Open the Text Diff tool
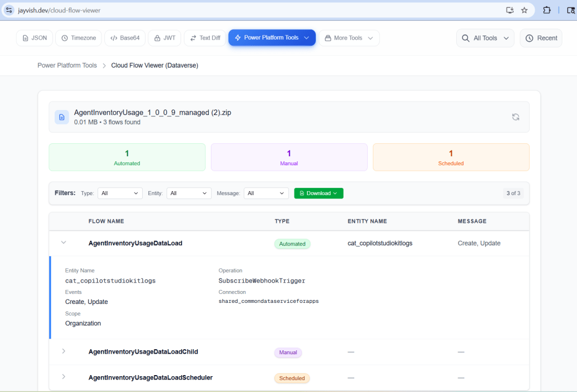The height and width of the screenshot is (392, 577). 205,38
